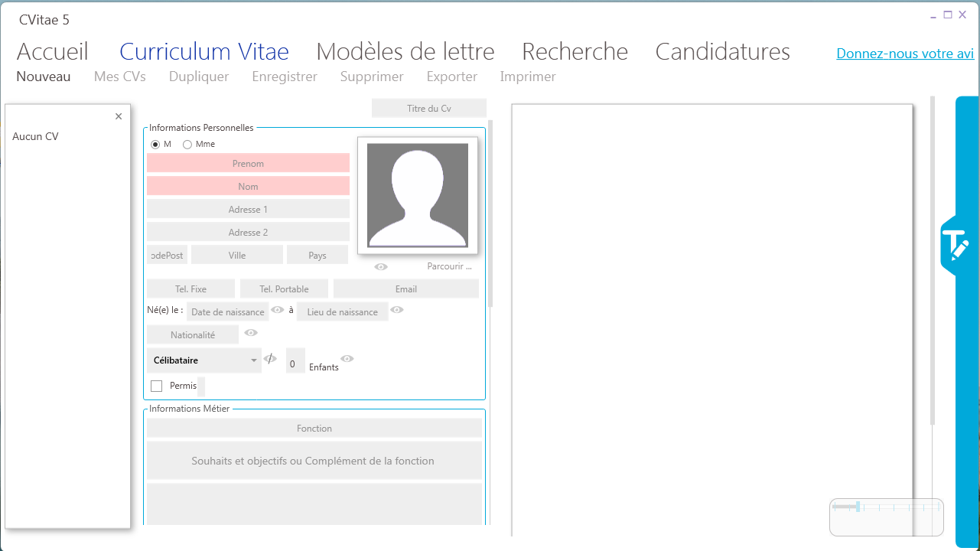Toggle eye icon next to Enfants
The image size is (980, 551).
click(x=347, y=359)
